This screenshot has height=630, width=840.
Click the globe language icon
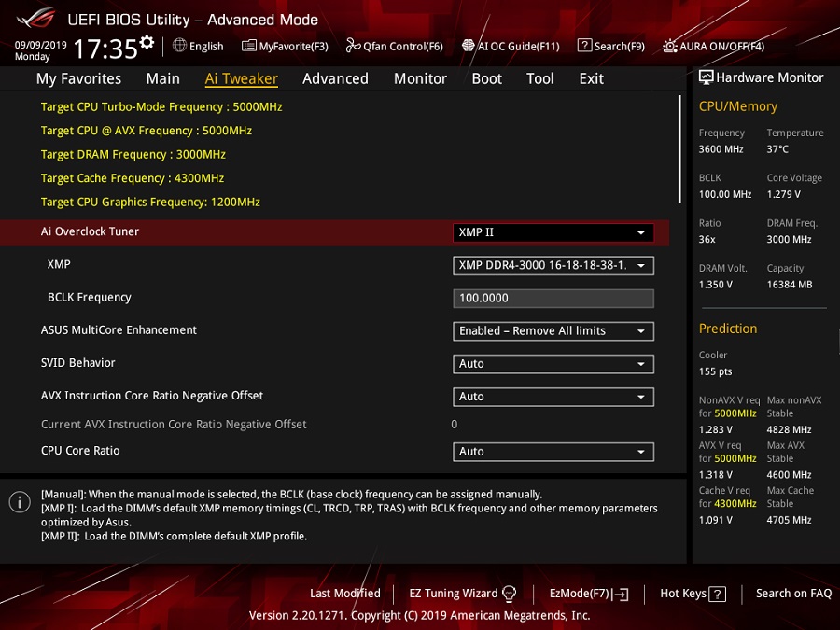point(179,46)
